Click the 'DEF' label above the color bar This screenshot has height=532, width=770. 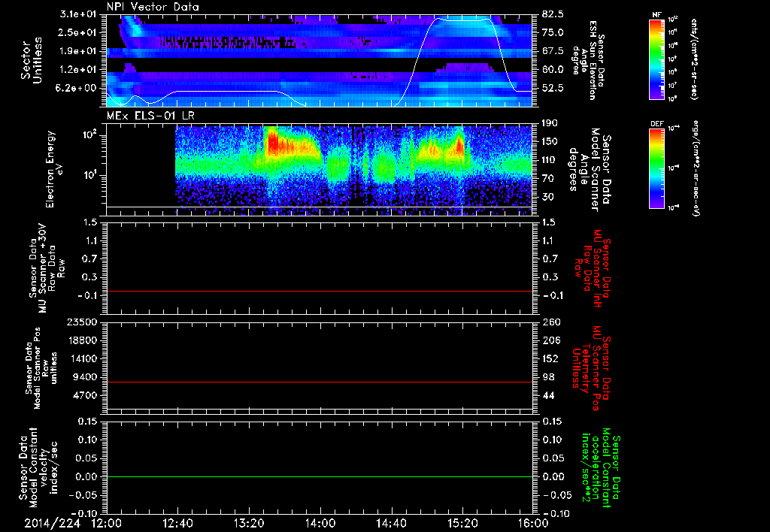pyautogui.click(x=656, y=124)
